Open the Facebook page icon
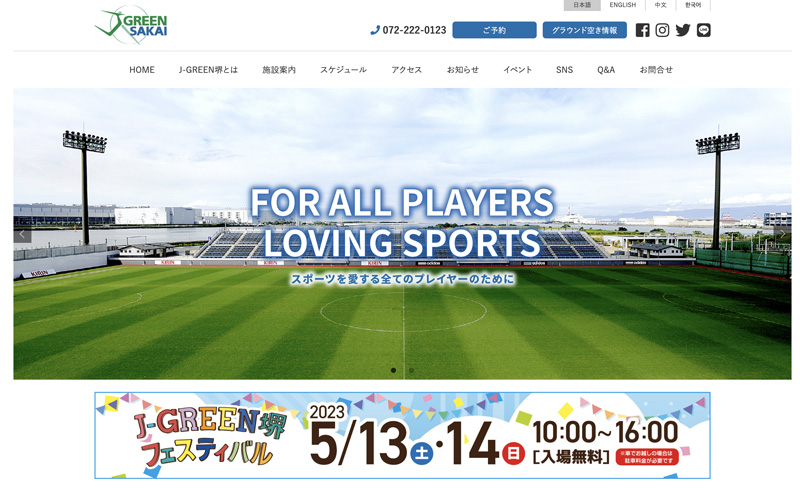800x500 pixels. point(642,30)
